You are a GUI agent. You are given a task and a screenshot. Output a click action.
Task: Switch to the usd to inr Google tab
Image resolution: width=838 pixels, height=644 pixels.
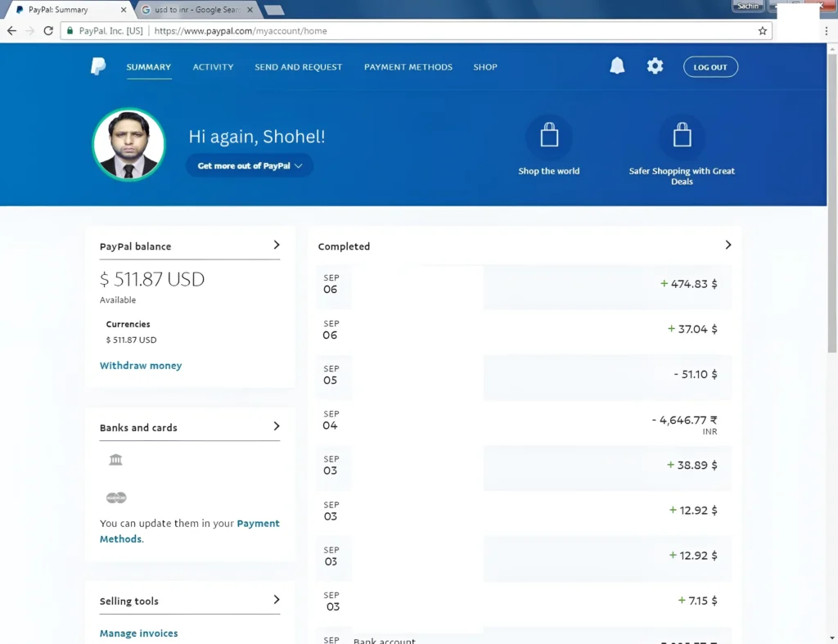pos(196,10)
